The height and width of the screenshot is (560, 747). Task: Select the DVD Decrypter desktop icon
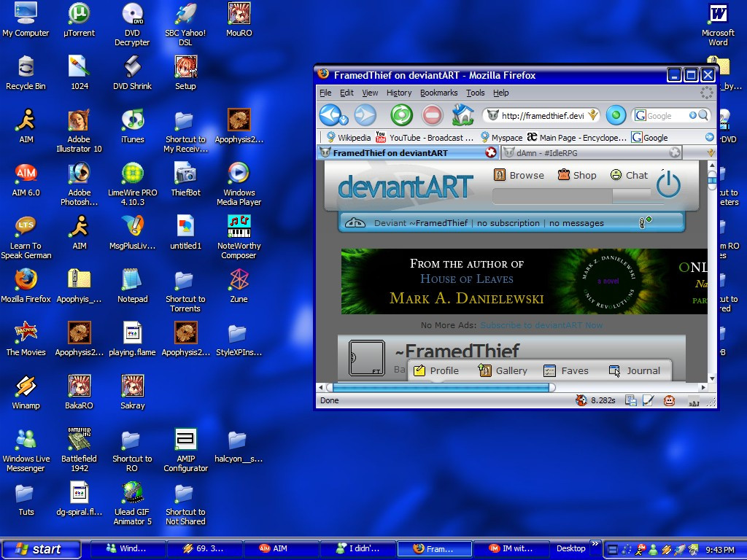click(x=133, y=24)
